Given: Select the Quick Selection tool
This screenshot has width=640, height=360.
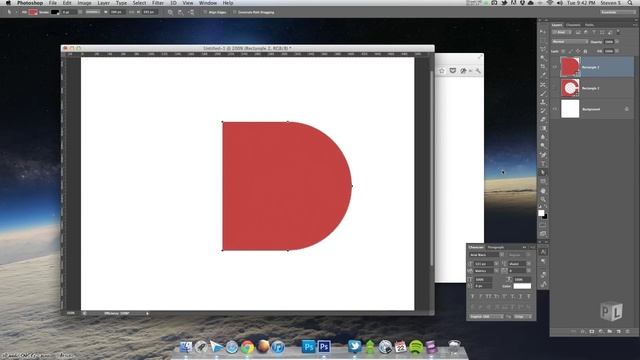Looking at the screenshot, I should coord(543,58).
